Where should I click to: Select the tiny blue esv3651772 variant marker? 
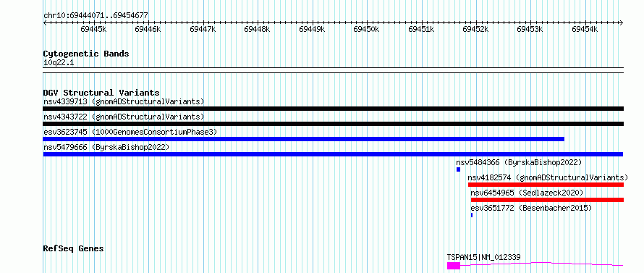[472, 215]
